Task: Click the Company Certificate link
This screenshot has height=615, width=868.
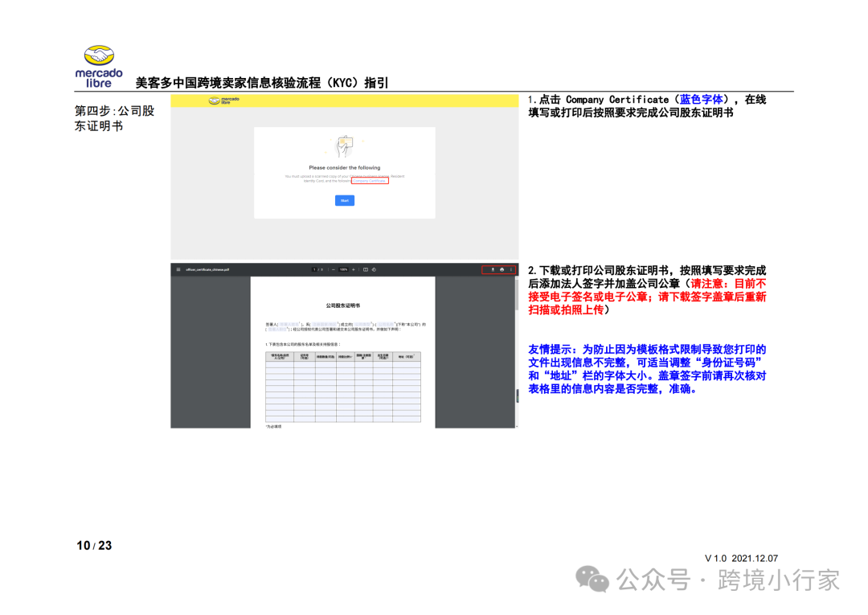Action: (x=370, y=181)
